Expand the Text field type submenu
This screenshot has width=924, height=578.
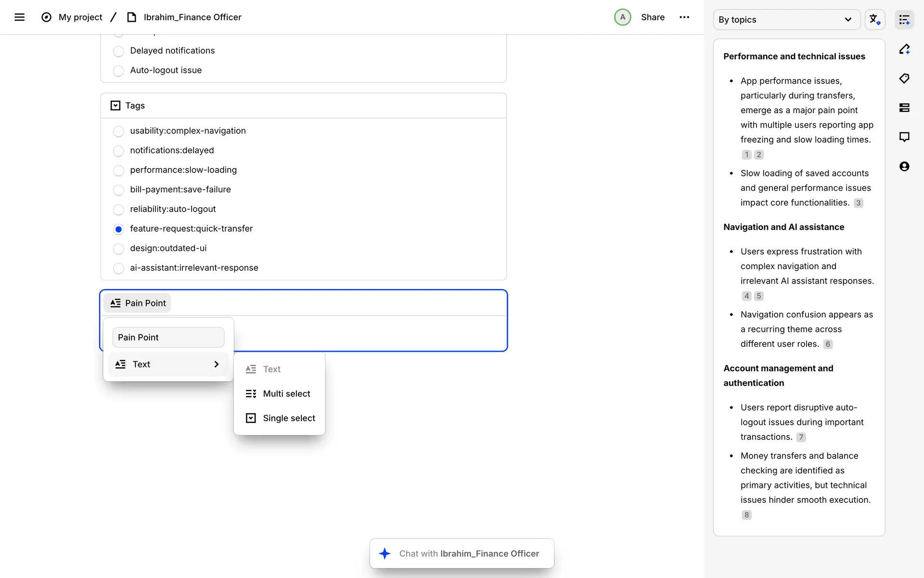tap(167, 365)
